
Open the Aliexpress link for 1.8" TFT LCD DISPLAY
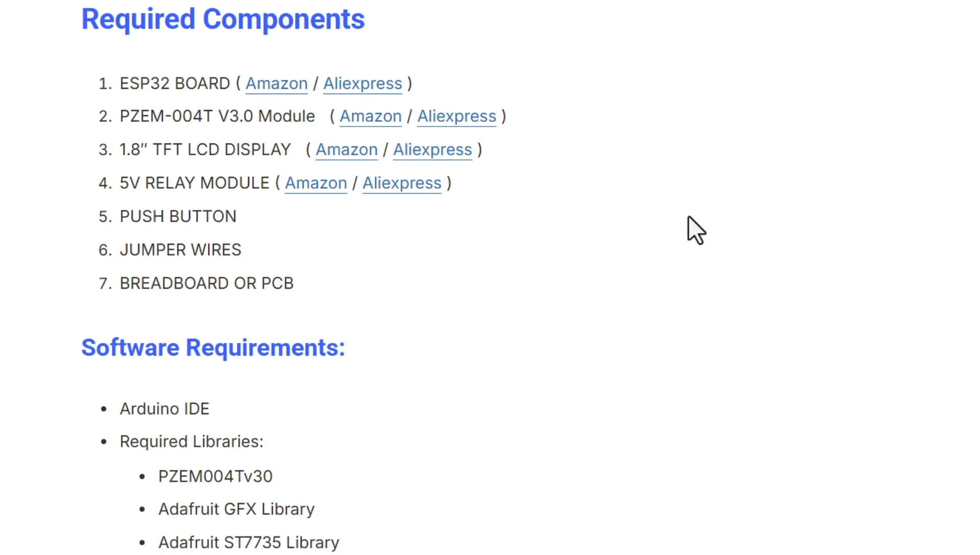point(433,150)
